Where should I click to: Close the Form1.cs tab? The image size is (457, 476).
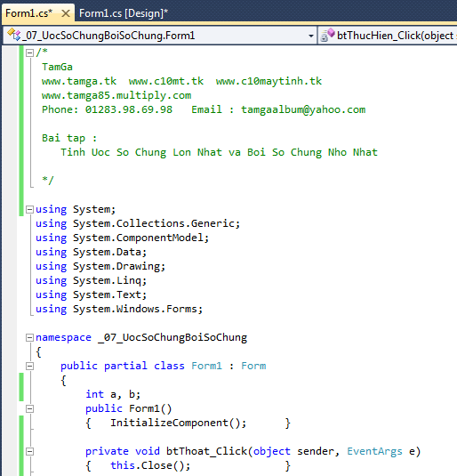pos(66,13)
